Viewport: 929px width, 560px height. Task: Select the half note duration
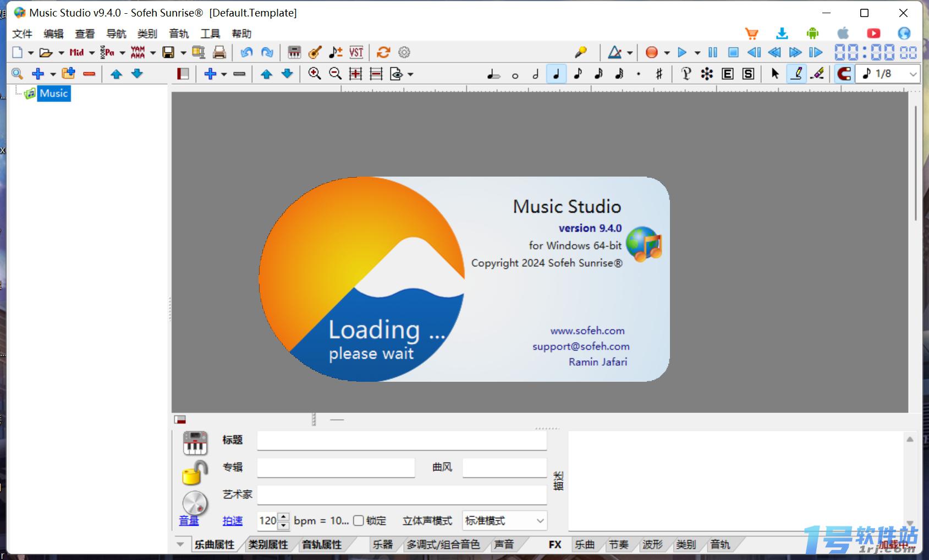point(536,74)
